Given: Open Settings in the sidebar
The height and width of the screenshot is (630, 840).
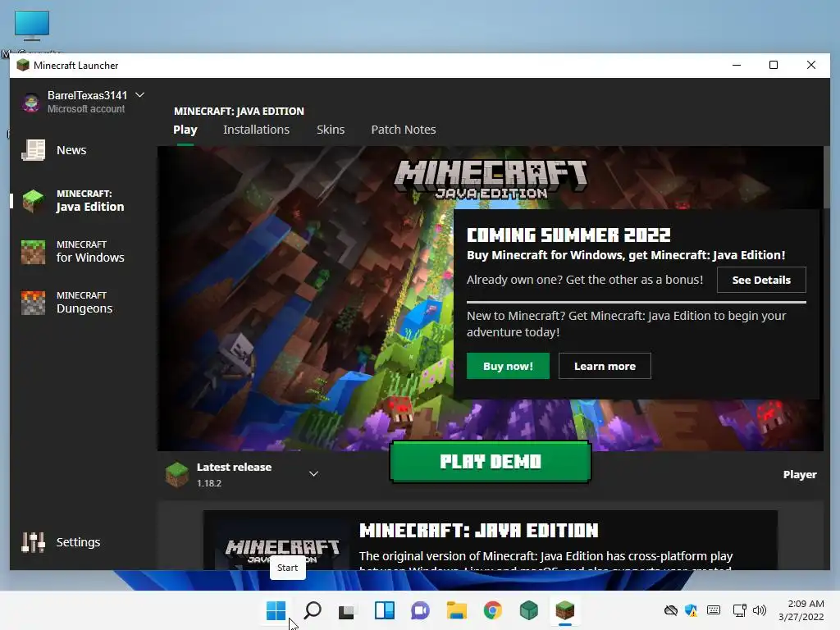Looking at the screenshot, I should pyautogui.click(x=78, y=542).
